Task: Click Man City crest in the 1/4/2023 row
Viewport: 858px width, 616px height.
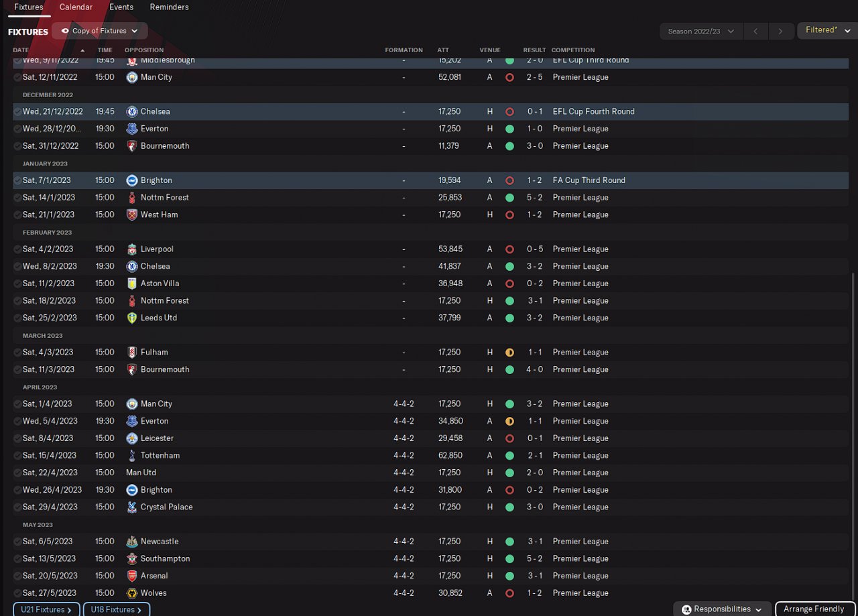Action: click(x=132, y=404)
